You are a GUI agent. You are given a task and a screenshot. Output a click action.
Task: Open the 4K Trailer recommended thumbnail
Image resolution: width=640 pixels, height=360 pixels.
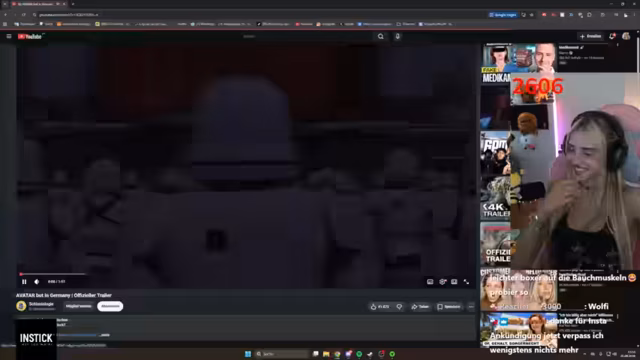tap(496, 199)
